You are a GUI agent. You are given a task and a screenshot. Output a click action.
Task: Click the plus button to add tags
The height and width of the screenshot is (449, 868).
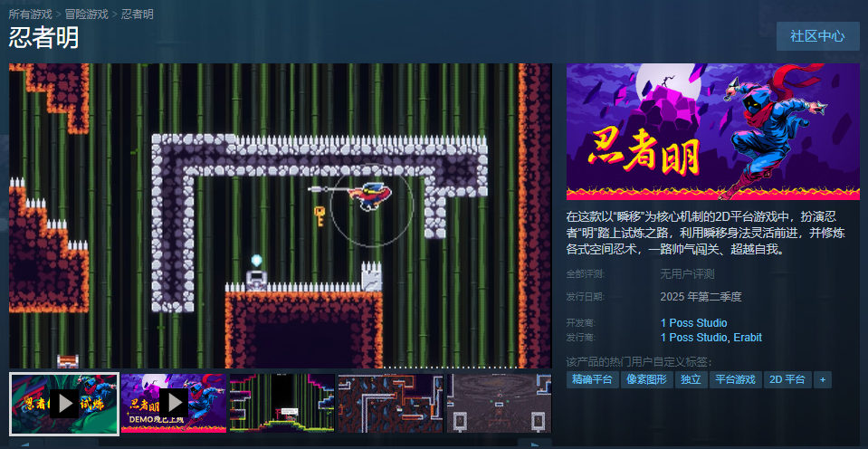coord(823,380)
